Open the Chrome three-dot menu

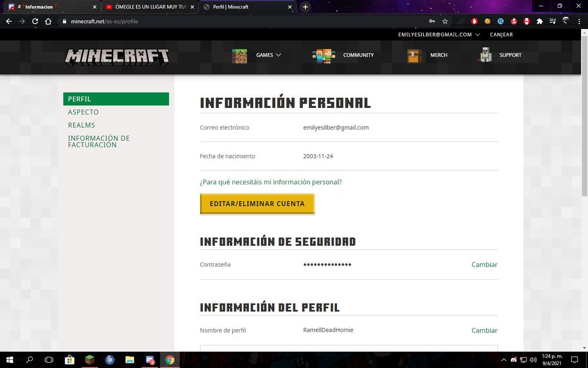coord(579,21)
